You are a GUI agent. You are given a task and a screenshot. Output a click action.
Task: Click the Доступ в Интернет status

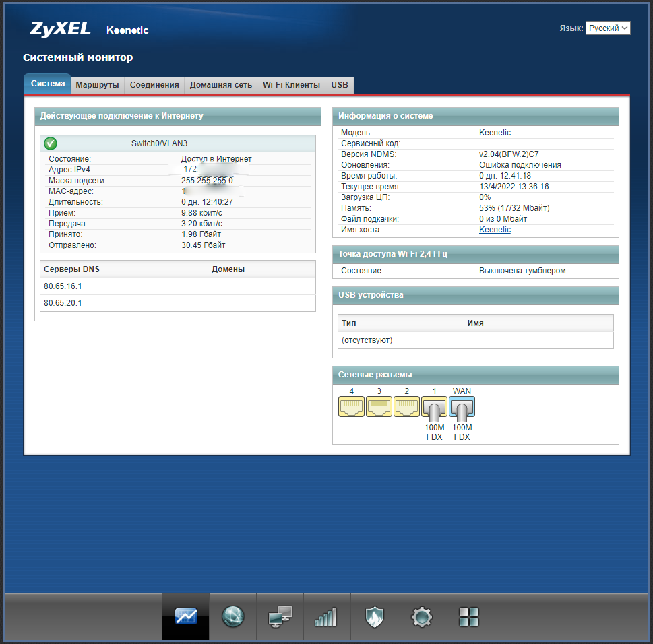click(216, 159)
